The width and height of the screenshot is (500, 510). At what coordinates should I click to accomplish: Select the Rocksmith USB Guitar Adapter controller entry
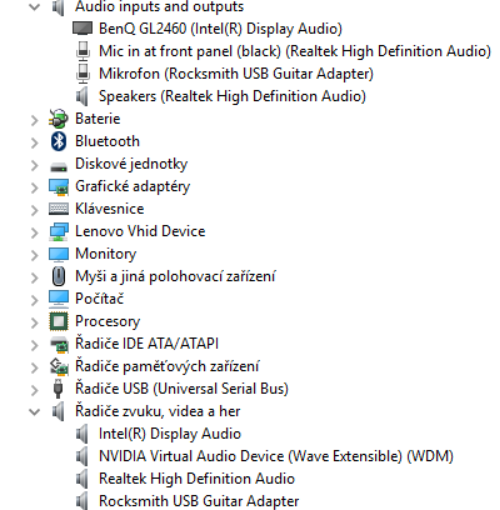199,501
